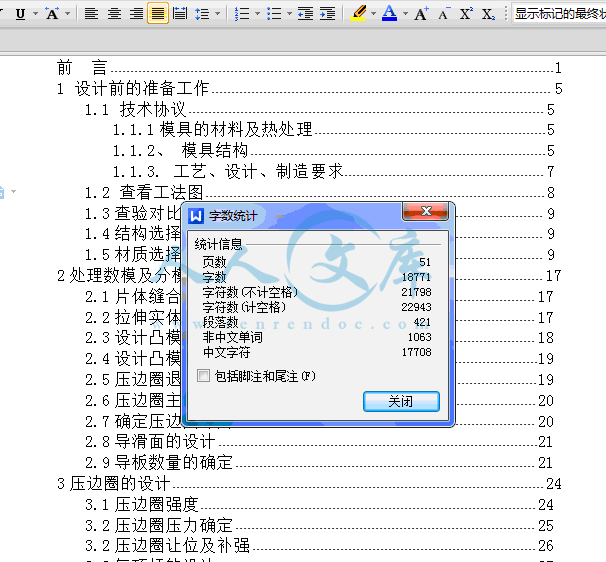Open font color dropdown arrow
Viewport: 606px width, 562px height.
[x=405, y=14]
